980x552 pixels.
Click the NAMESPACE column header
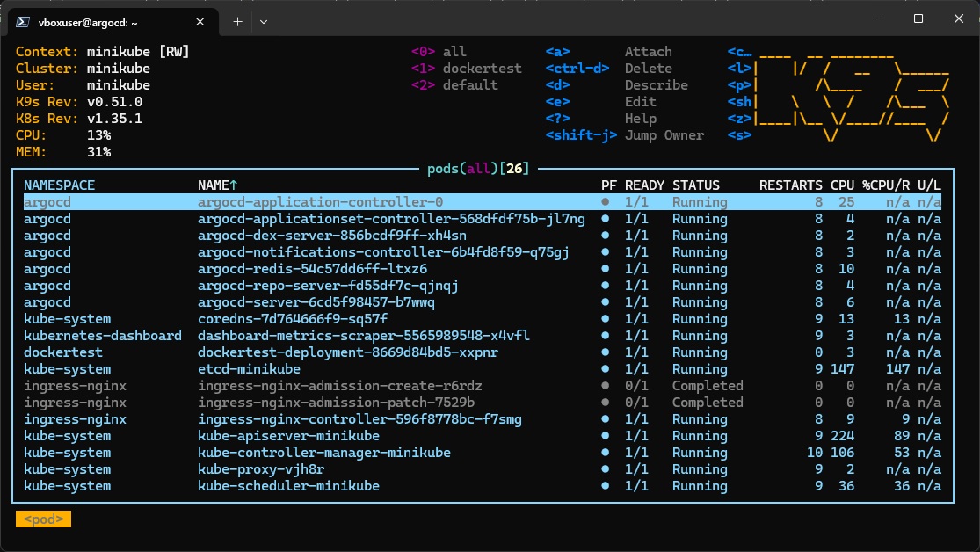pos(60,185)
